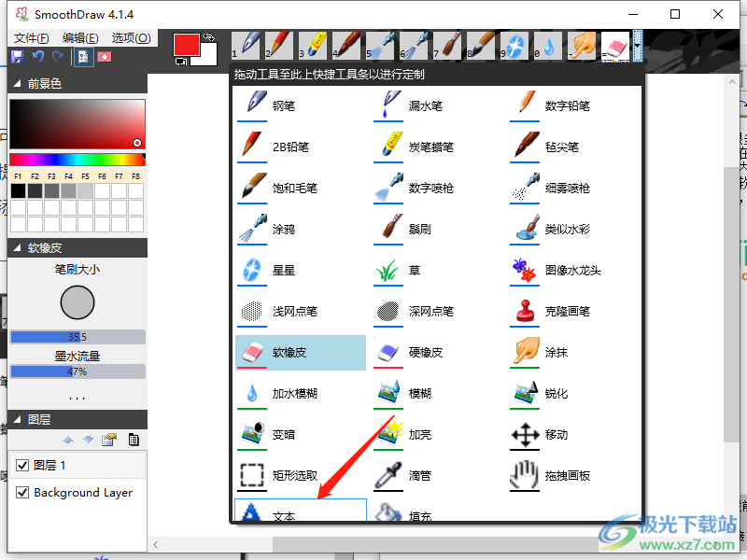Screen dimensions: 747x560
Task: Move the layer down with the down arrow
Action: click(89, 440)
